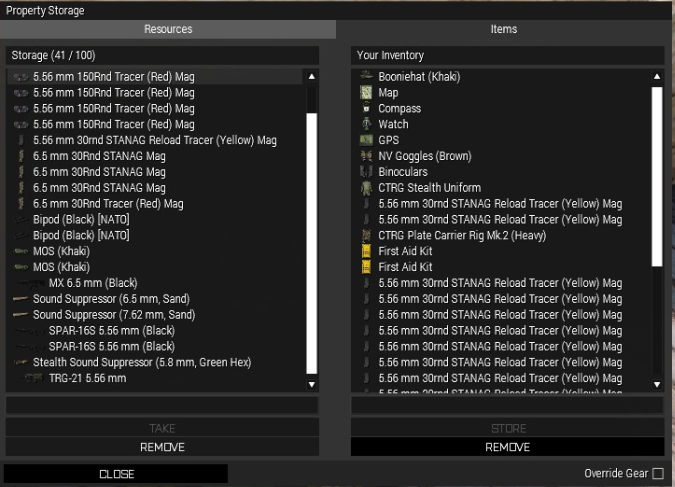Click REMOVE under Your Inventory list
Screen dimensions: 675x487
click(x=508, y=447)
